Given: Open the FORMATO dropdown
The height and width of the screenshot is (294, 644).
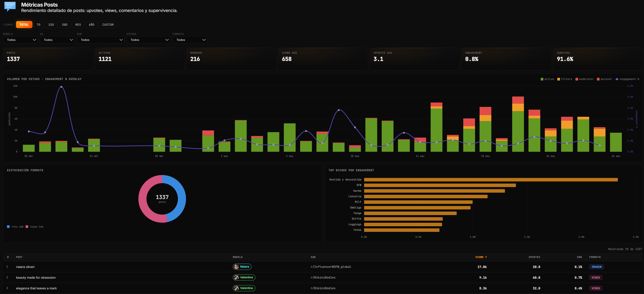Looking at the screenshot, I should pyautogui.click(x=190, y=40).
